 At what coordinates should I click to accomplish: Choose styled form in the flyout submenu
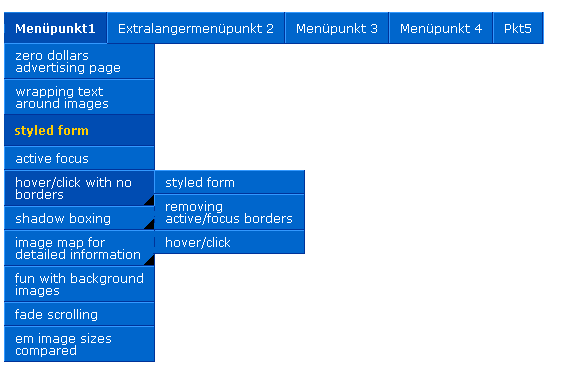[x=229, y=182]
